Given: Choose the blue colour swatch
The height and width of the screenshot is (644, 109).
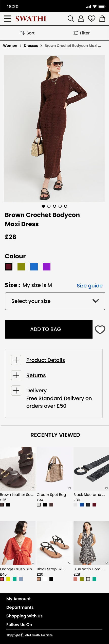Looking at the screenshot, I should tap(34, 267).
